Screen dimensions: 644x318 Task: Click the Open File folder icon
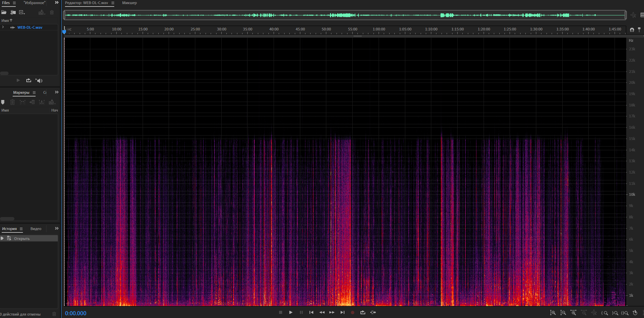4,12
